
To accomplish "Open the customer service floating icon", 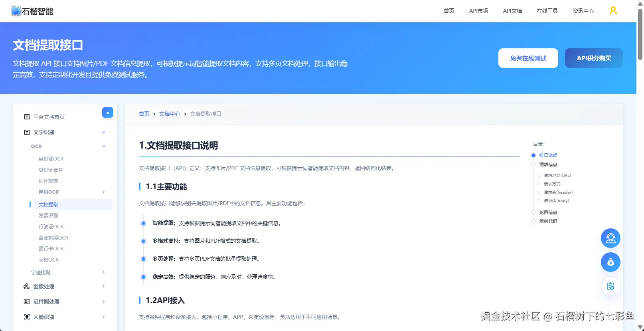I will (610, 238).
